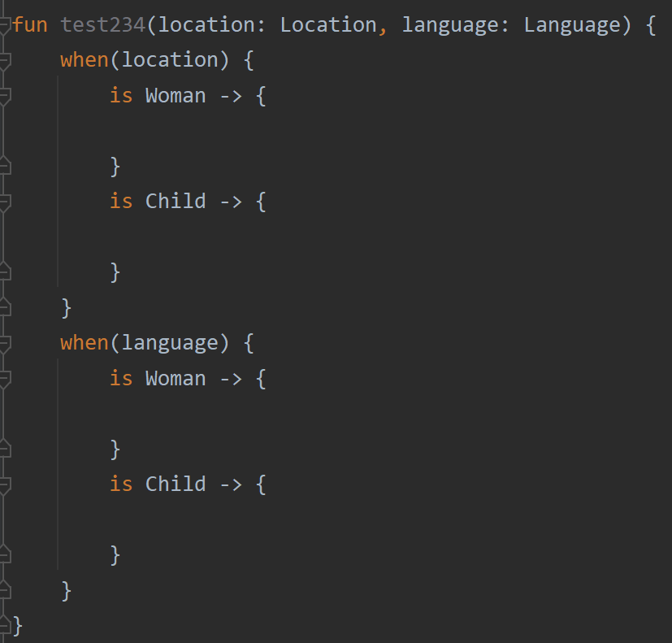Click language inside the second when parentheses
The height and width of the screenshot is (643, 672).
click(170, 344)
